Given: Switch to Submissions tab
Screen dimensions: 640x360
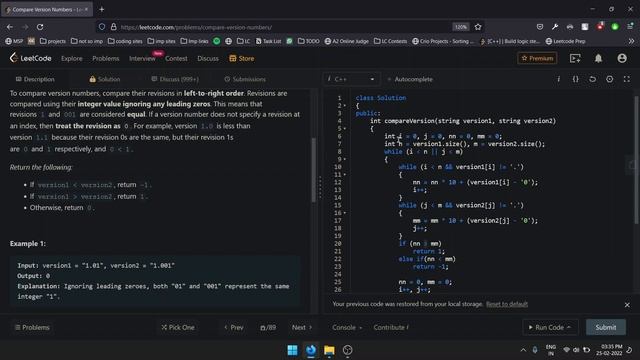Looking at the screenshot, I should pyautogui.click(x=245, y=79).
